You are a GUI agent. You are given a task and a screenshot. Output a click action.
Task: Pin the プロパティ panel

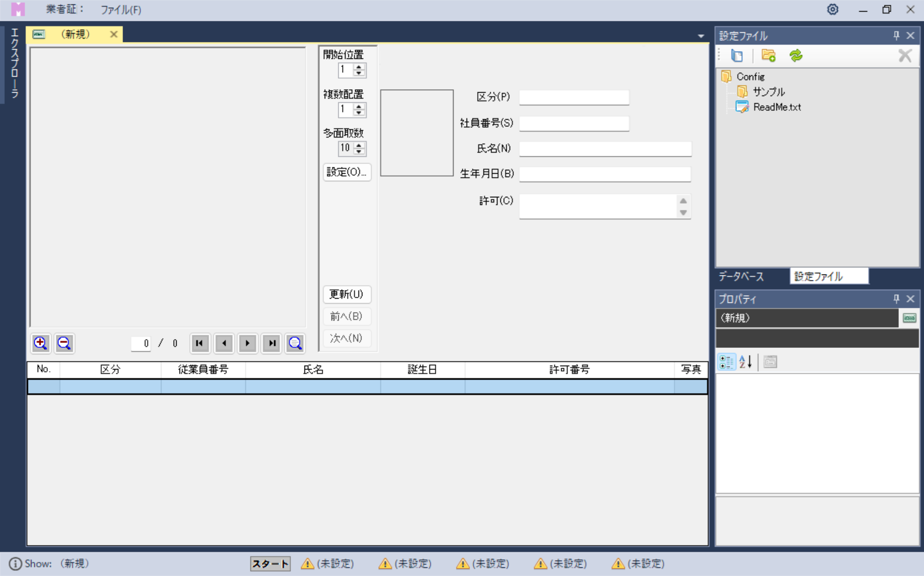point(896,299)
